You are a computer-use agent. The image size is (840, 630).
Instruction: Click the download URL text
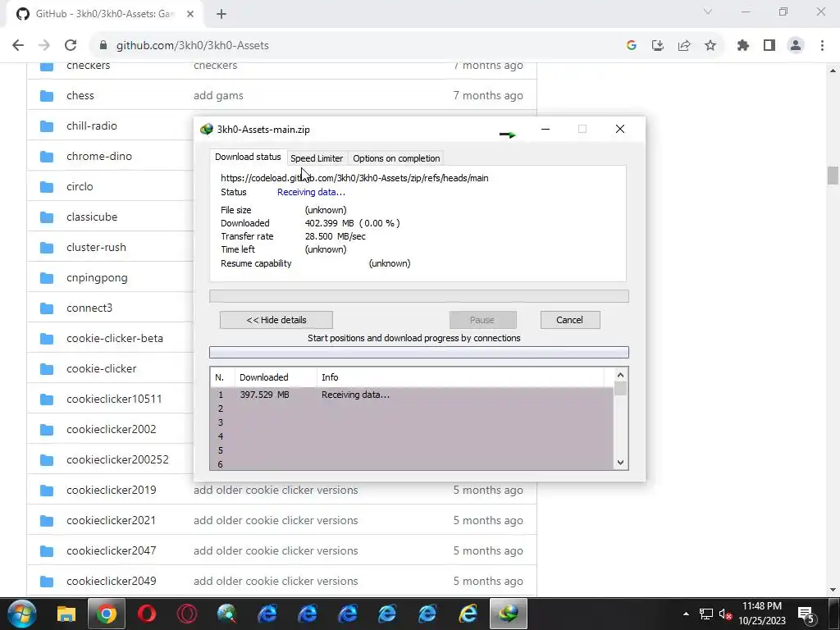click(x=354, y=178)
